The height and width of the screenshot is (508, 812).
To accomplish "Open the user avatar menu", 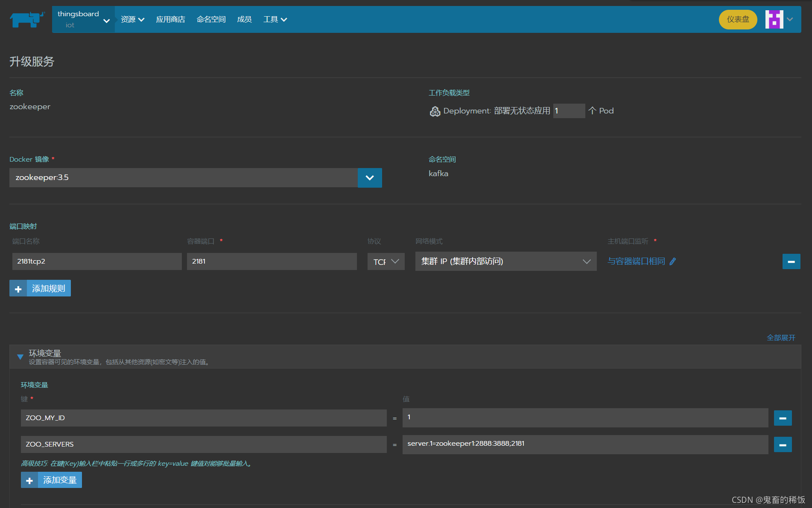I will [774, 20].
